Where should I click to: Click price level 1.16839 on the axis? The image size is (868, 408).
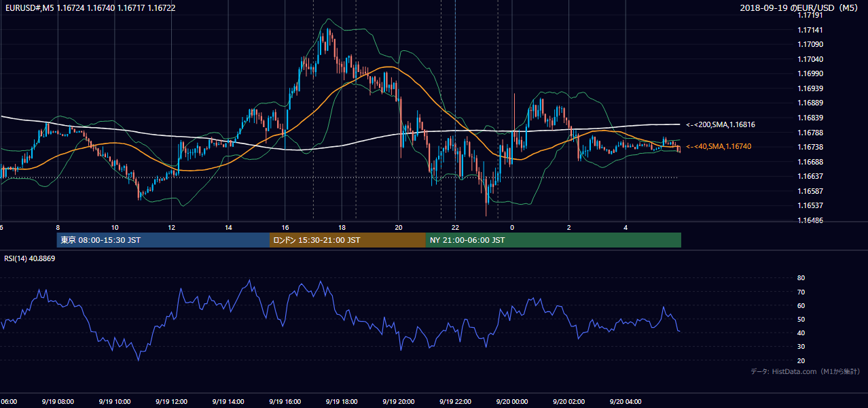(x=811, y=118)
